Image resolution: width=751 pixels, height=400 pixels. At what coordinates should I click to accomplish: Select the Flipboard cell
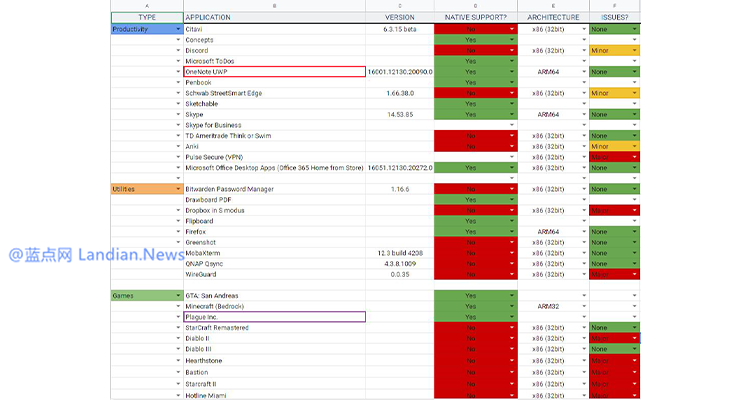274,221
